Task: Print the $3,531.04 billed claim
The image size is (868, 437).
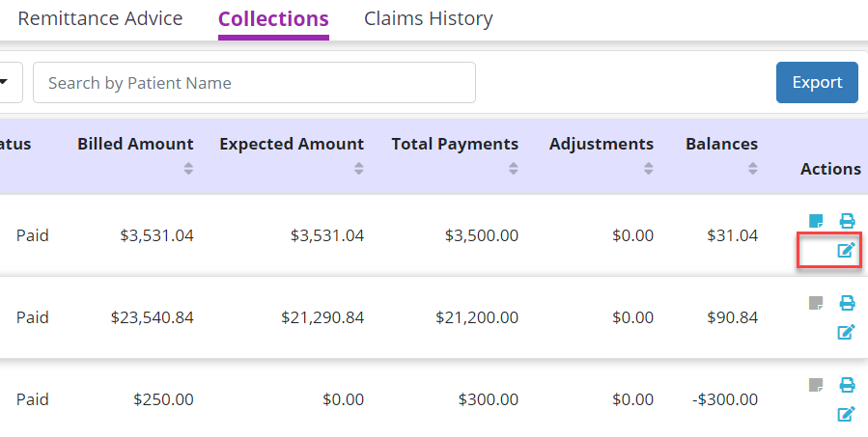Action: tap(847, 221)
